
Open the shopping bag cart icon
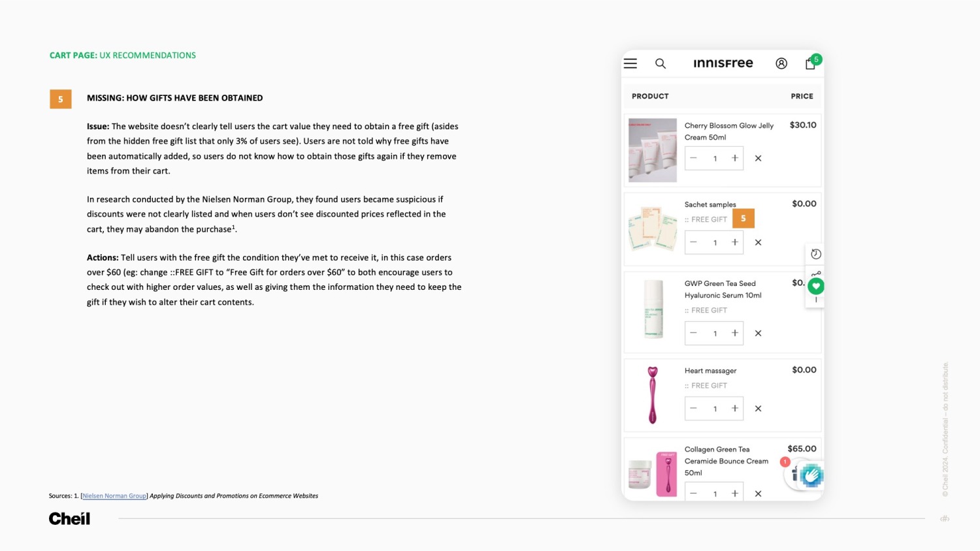click(x=810, y=63)
